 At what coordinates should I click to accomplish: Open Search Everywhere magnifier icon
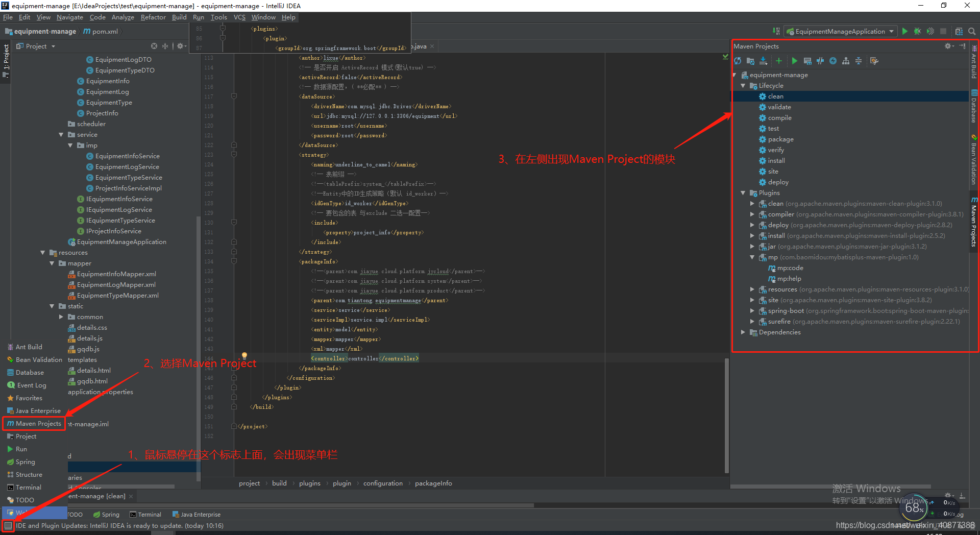coord(972,31)
